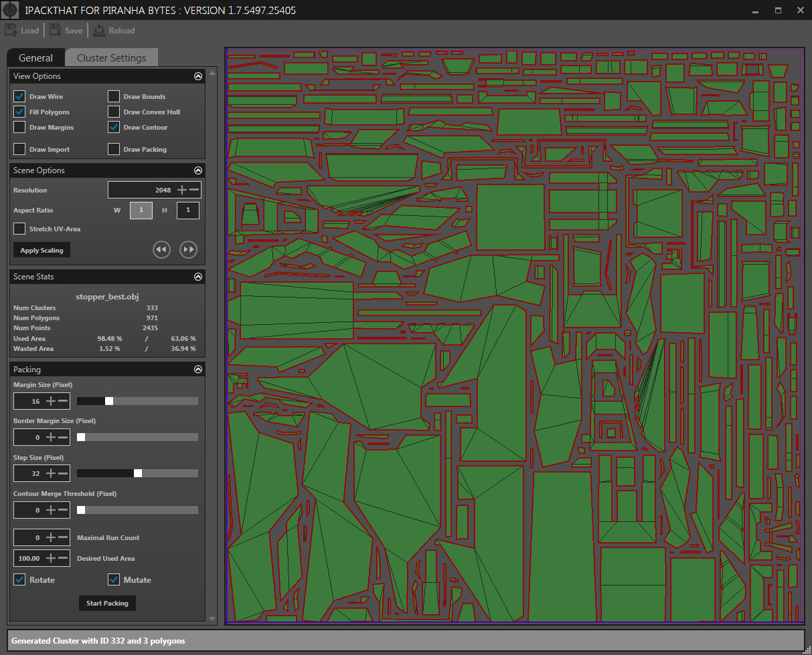Click the Aspect Ratio W input field
The width and height of the screenshot is (812, 655).
[x=141, y=210]
